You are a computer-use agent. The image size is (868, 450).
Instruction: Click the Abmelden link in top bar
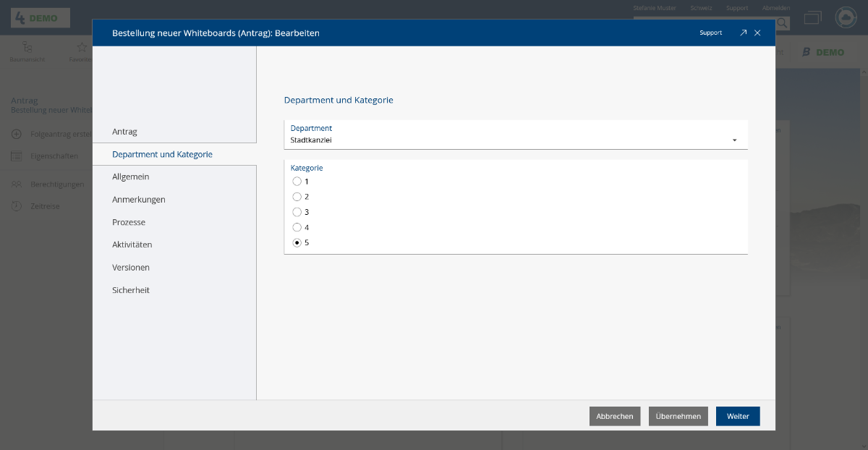pos(776,8)
